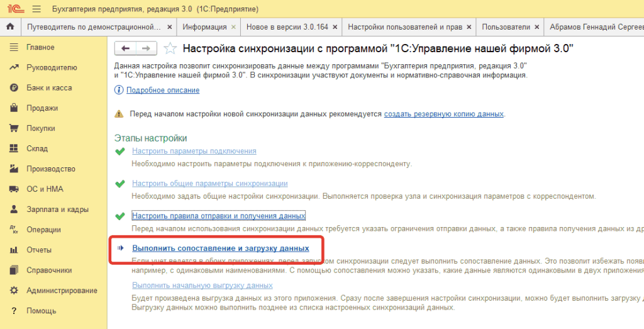Switch to the Информация tab
The image size is (644, 329).
click(x=204, y=27)
